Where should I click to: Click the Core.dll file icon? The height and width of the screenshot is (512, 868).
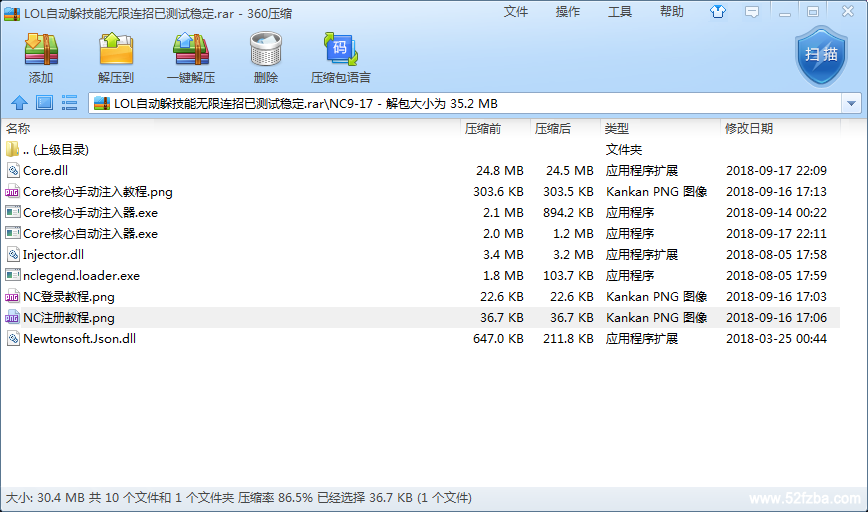point(13,170)
